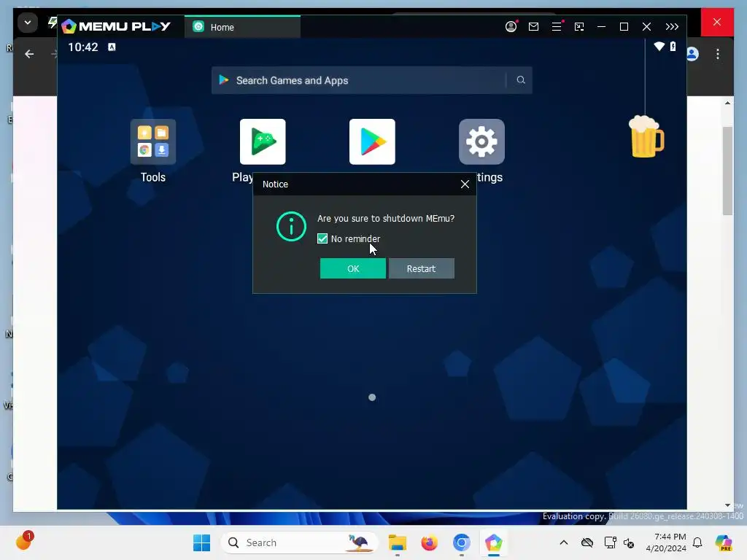Click the home screen page indicator dot
Image resolution: width=747 pixels, height=560 pixels.
click(x=372, y=397)
